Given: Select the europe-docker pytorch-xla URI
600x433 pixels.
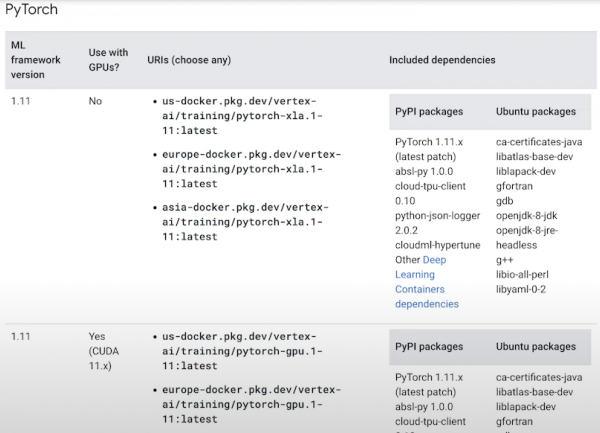Looking at the screenshot, I should pyautogui.click(x=251, y=169).
